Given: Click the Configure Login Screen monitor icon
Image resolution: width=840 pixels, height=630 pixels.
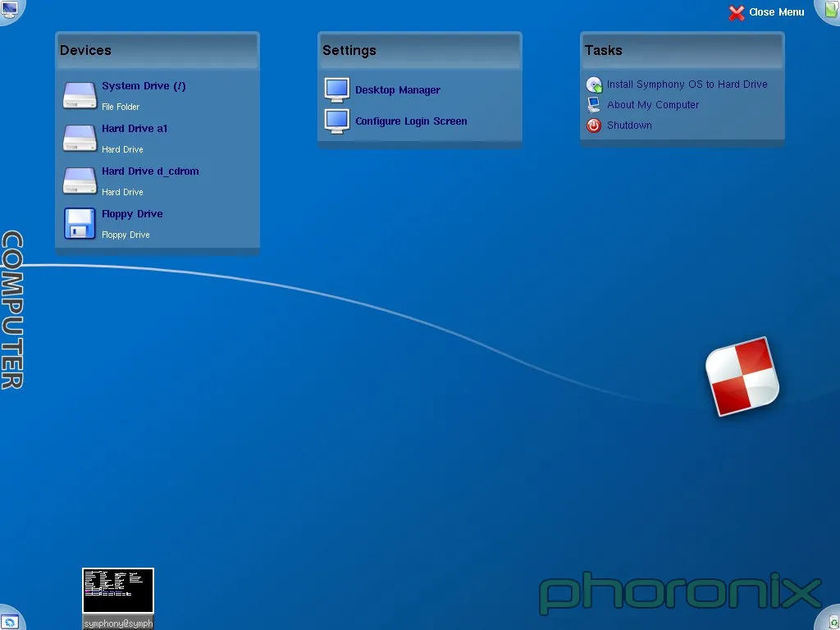Looking at the screenshot, I should pyautogui.click(x=337, y=121).
